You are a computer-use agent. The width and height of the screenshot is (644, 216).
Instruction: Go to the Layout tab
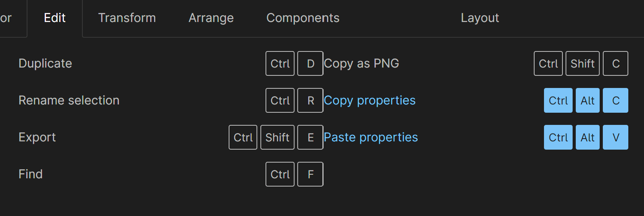point(480,18)
